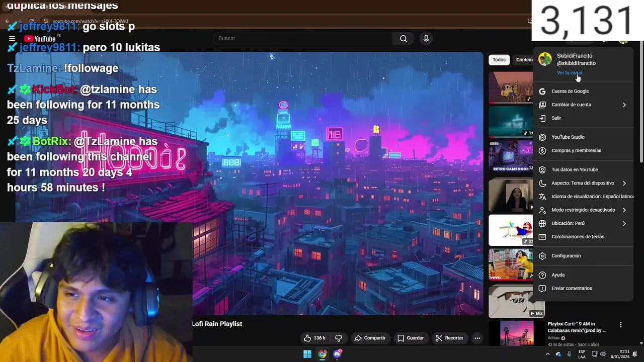The height and width of the screenshot is (362, 644).
Task: Create a clip using Recortar
Action: tap(449, 338)
